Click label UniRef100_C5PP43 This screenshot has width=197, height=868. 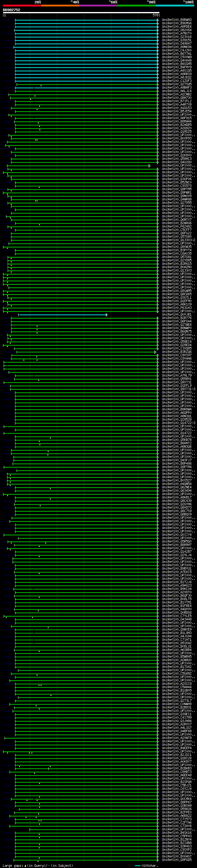coord(177,836)
